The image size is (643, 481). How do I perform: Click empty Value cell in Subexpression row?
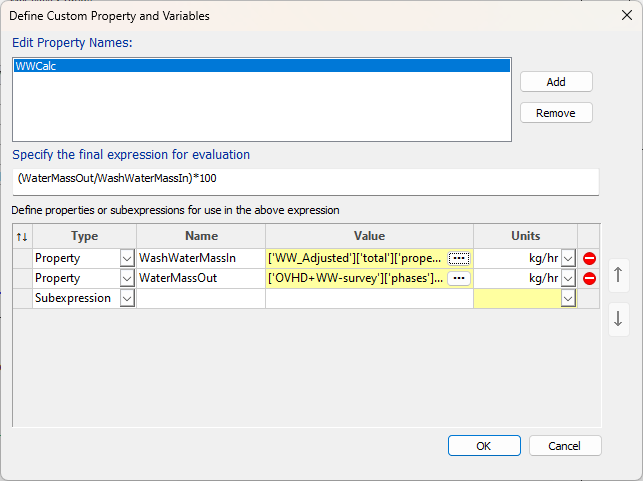point(369,299)
